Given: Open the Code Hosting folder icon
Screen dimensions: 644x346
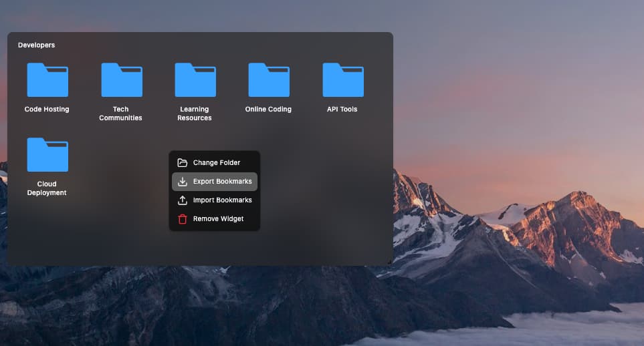Looking at the screenshot, I should click(x=47, y=80).
